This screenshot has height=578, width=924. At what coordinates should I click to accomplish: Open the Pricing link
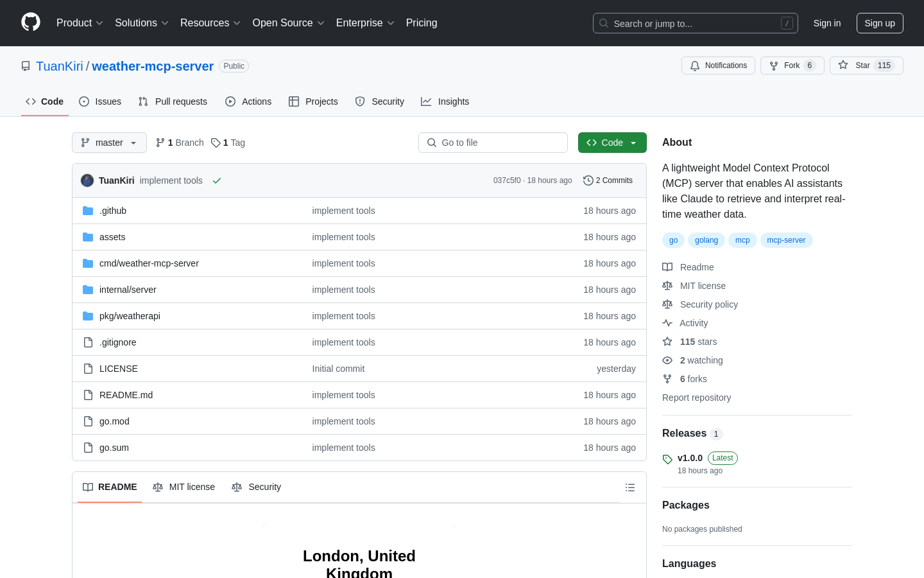pos(422,23)
